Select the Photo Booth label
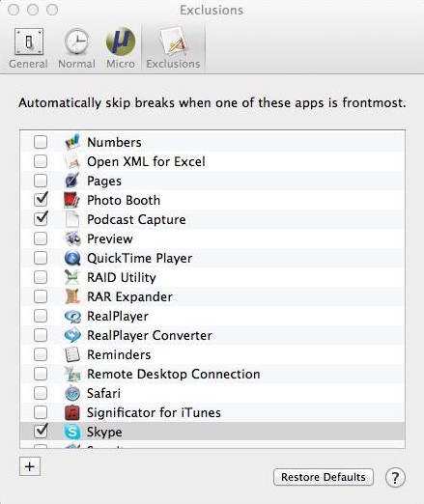The height and width of the screenshot is (504, 424). pyautogui.click(x=124, y=200)
